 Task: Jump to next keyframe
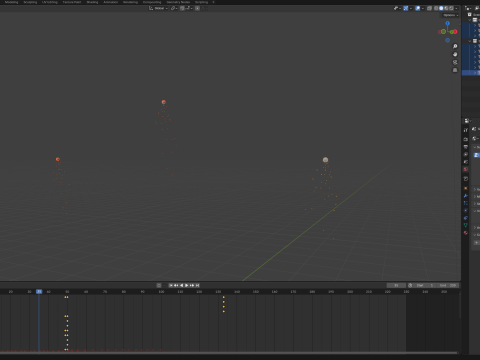click(192, 285)
